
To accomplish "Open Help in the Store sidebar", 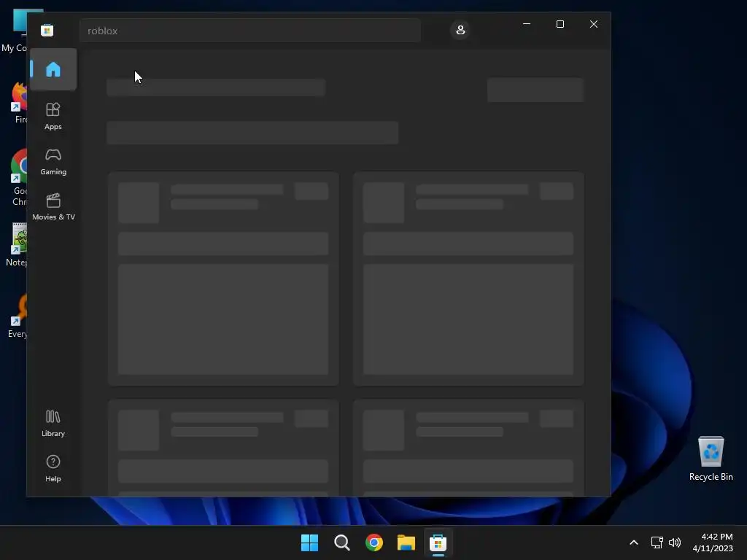I will point(53,468).
